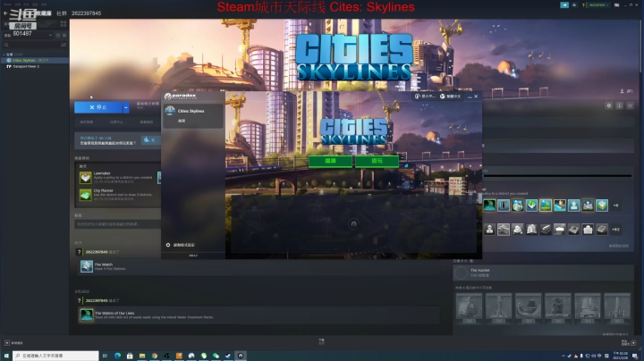
Task: Open the third sub-tab below the stop button
Action: pos(146,122)
